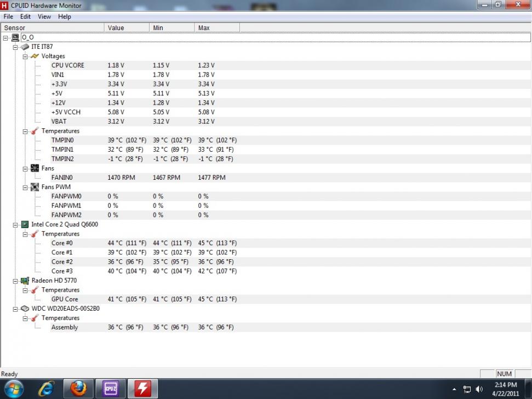Screen dimensions: 532x399
Task: Collapse the ITE IT87 Temperatures group
Action: [x=25, y=132]
